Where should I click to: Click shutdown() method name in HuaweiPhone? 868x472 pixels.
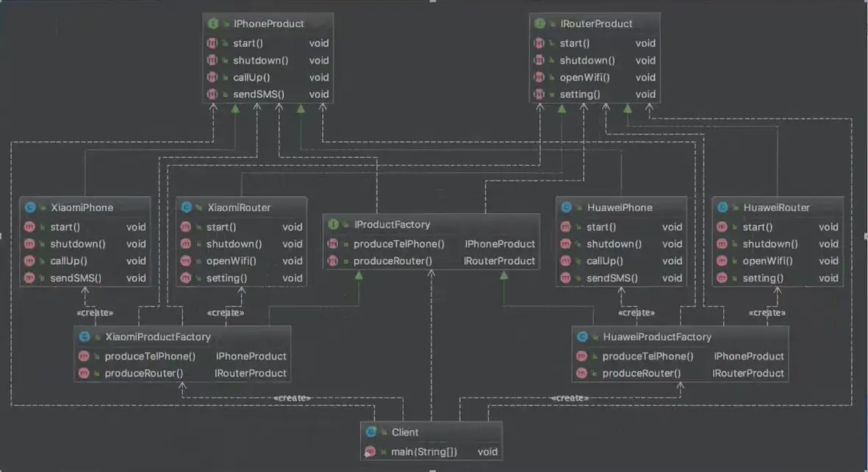614,244
